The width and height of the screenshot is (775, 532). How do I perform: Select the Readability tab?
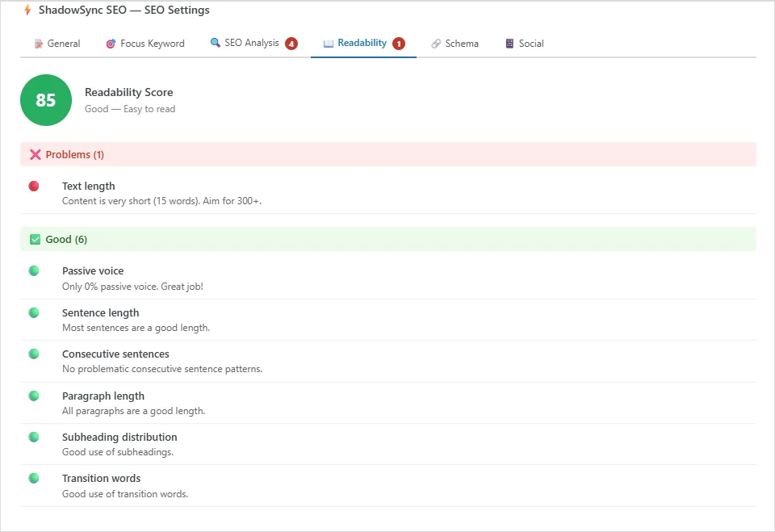(x=364, y=44)
